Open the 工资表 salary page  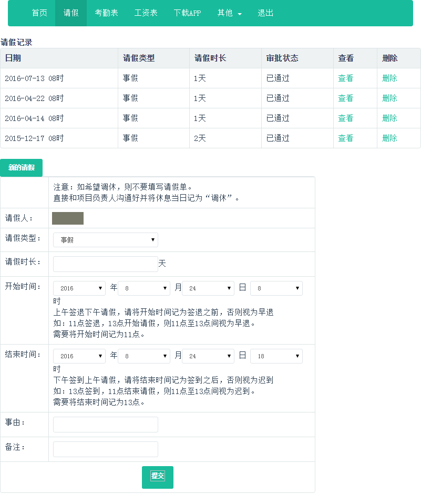coord(146,13)
